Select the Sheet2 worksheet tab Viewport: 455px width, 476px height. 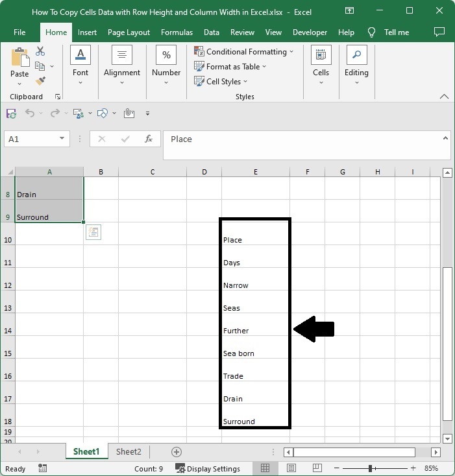click(129, 452)
